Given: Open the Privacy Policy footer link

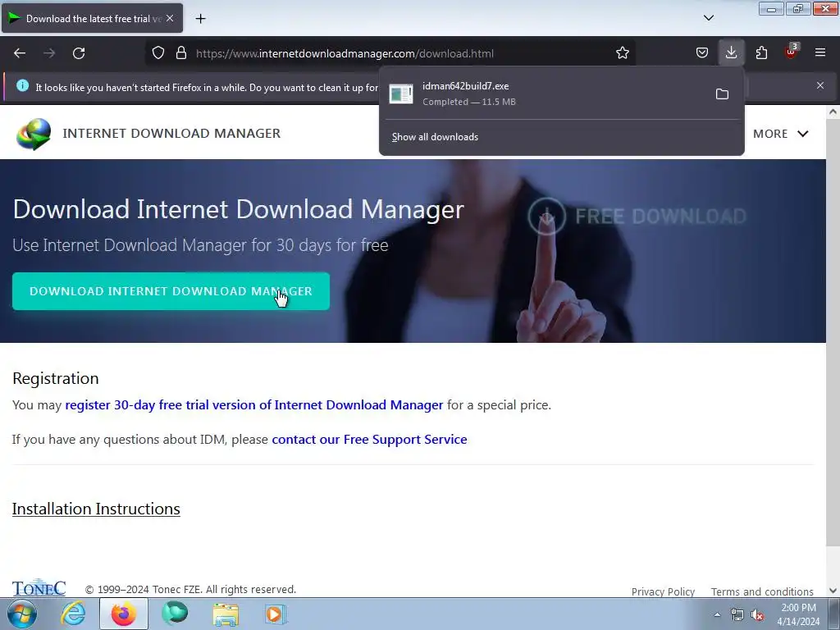Looking at the screenshot, I should click(663, 591).
